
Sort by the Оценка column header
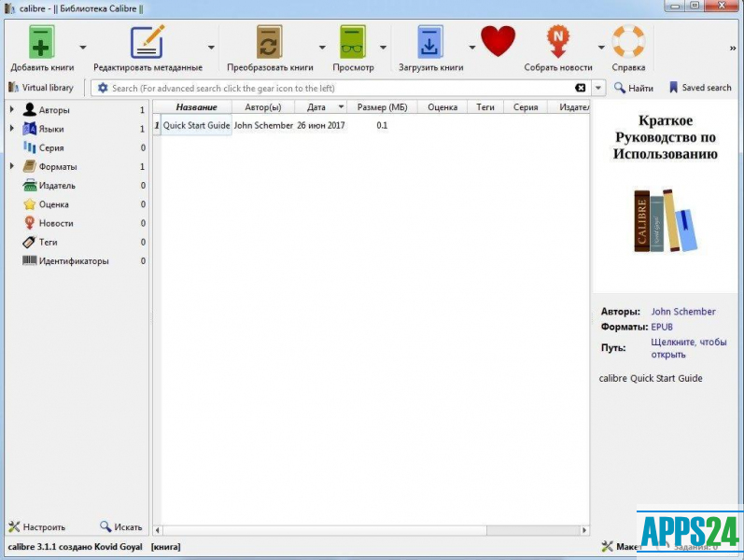click(x=442, y=107)
